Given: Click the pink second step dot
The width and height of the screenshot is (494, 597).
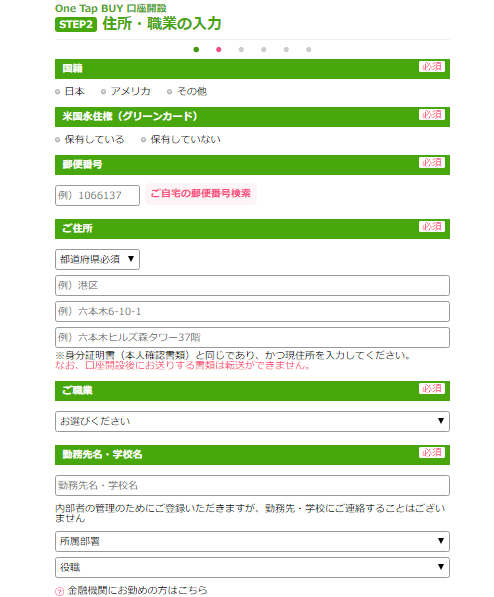Looking at the screenshot, I should click(219, 49).
